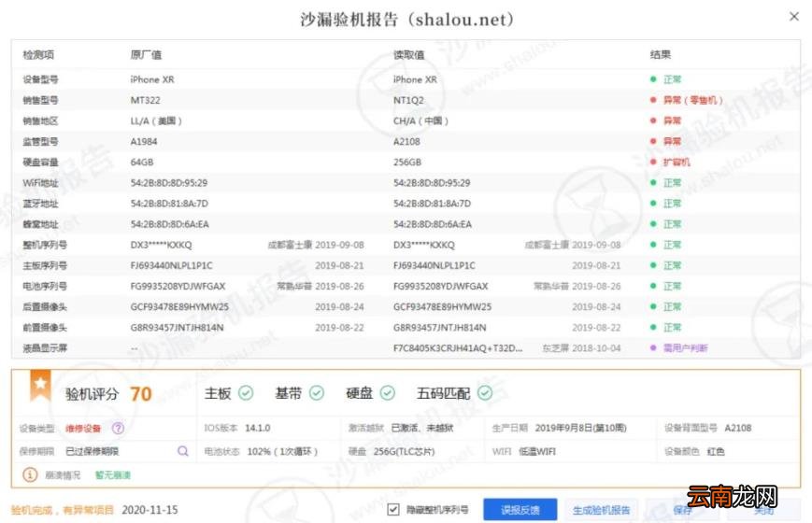Click the green check icon next to 五码匹配
Image resolution: width=812 pixels, height=523 pixels.
pyautogui.click(x=485, y=393)
